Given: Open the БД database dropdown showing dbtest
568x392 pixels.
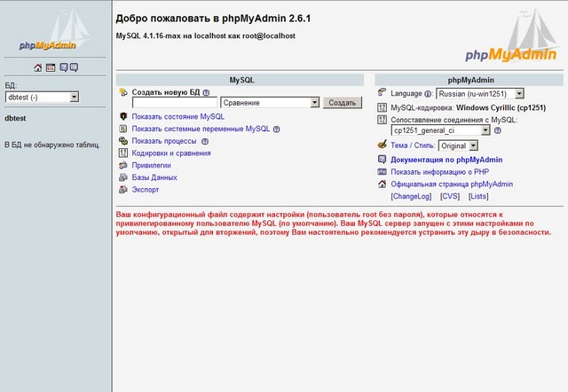Looking at the screenshot, I should pyautogui.click(x=42, y=97).
